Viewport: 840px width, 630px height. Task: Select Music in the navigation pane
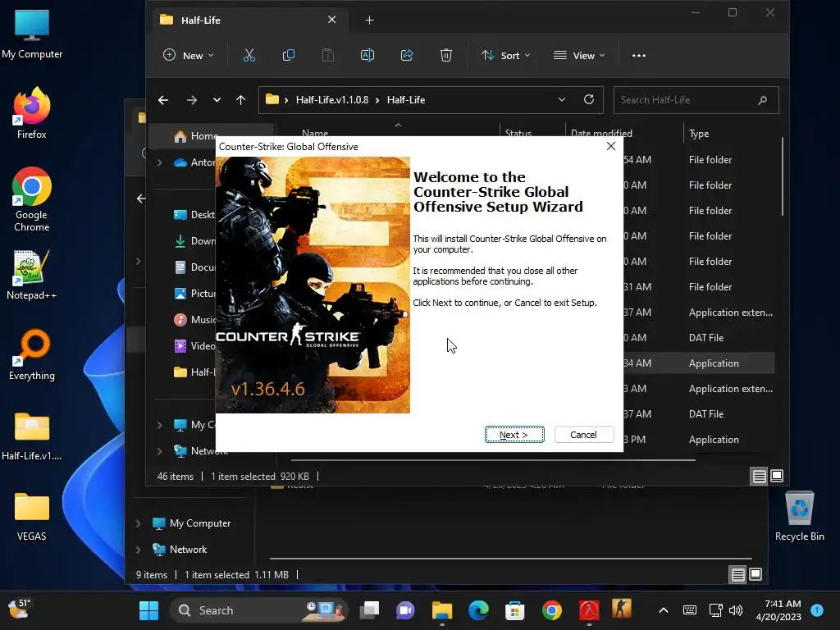point(194,320)
